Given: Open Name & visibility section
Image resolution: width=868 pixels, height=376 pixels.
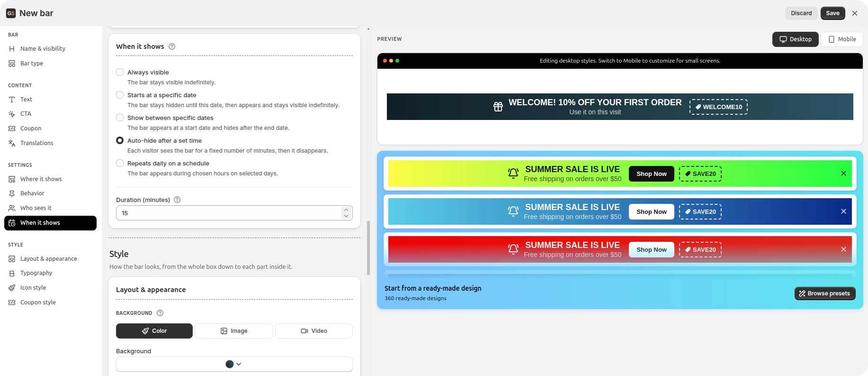Looking at the screenshot, I should click(x=50, y=48).
